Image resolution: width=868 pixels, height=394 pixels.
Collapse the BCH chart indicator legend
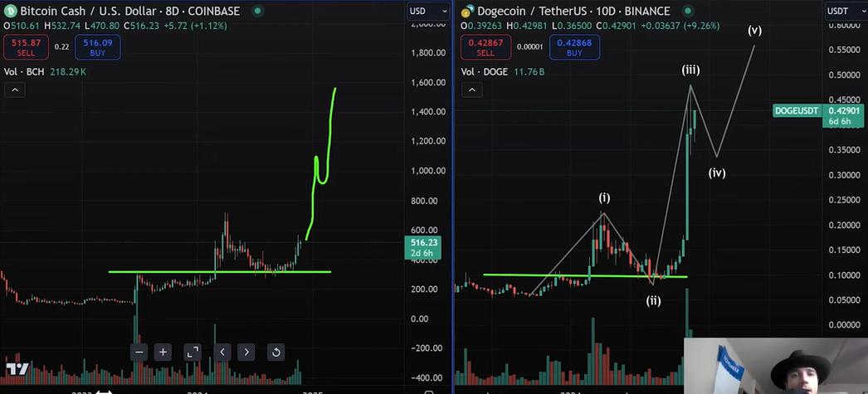[15, 90]
